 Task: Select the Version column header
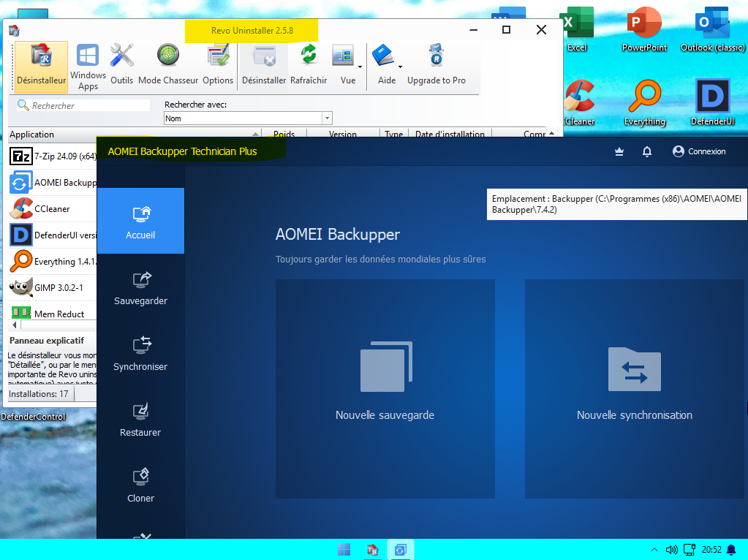click(342, 134)
